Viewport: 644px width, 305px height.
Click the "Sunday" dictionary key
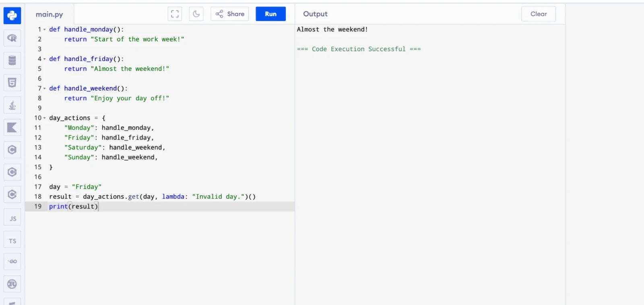[79, 157]
